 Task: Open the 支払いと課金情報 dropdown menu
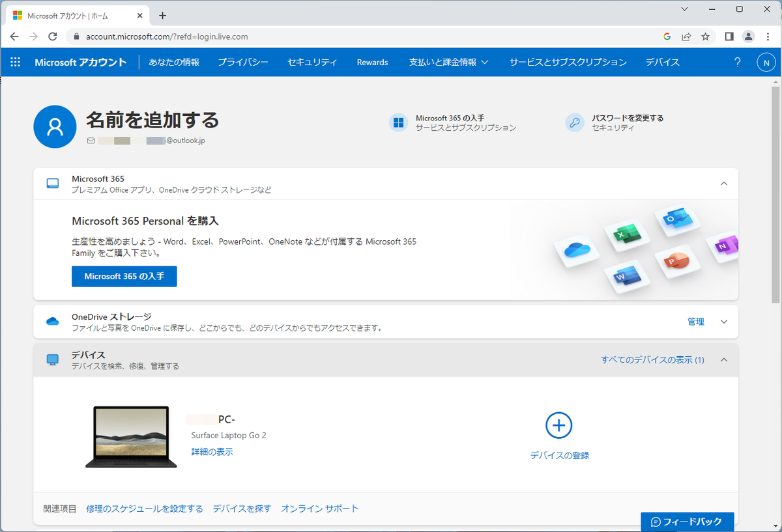pos(450,63)
